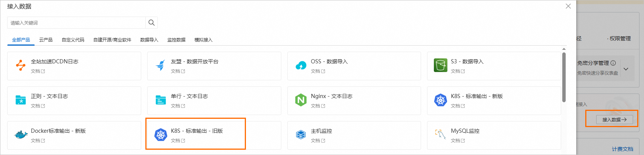Switch to the 云产品 tab

click(46, 40)
